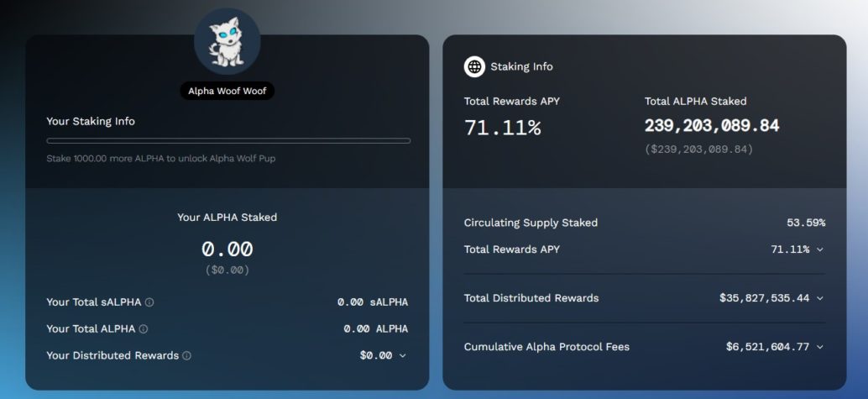Click the Stake 1000.00 more ALPHA hint text
Screen dimensions: 868x399
click(161, 158)
